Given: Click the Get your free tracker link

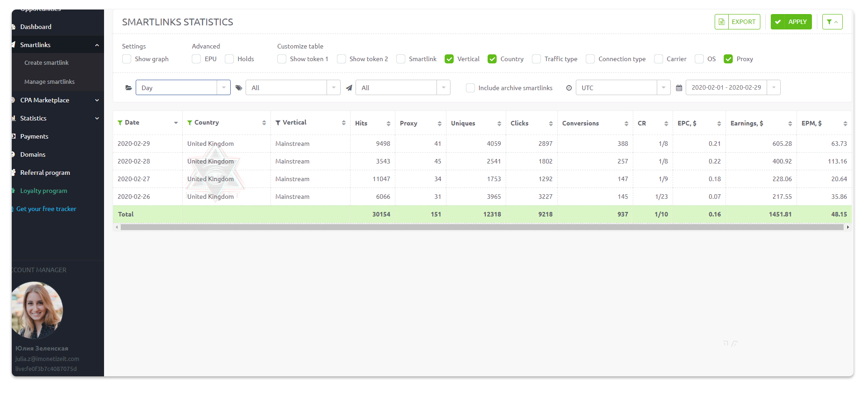Looking at the screenshot, I should (46, 209).
